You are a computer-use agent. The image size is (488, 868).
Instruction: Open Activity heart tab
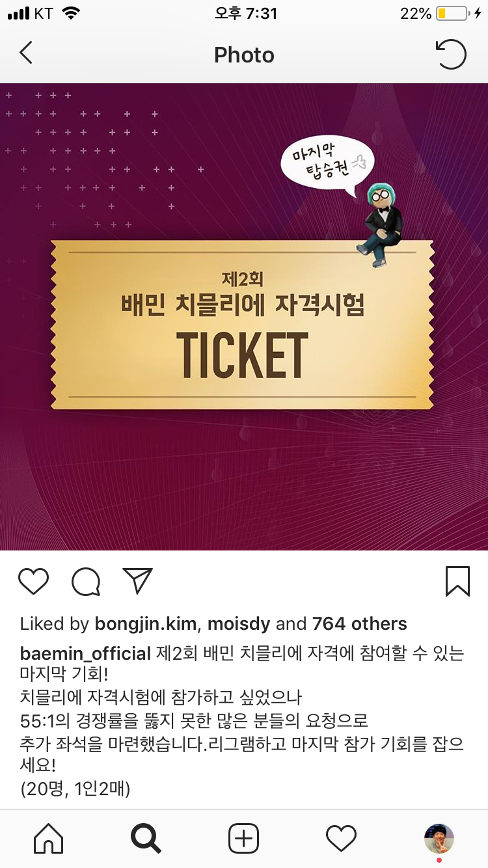(341, 838)
